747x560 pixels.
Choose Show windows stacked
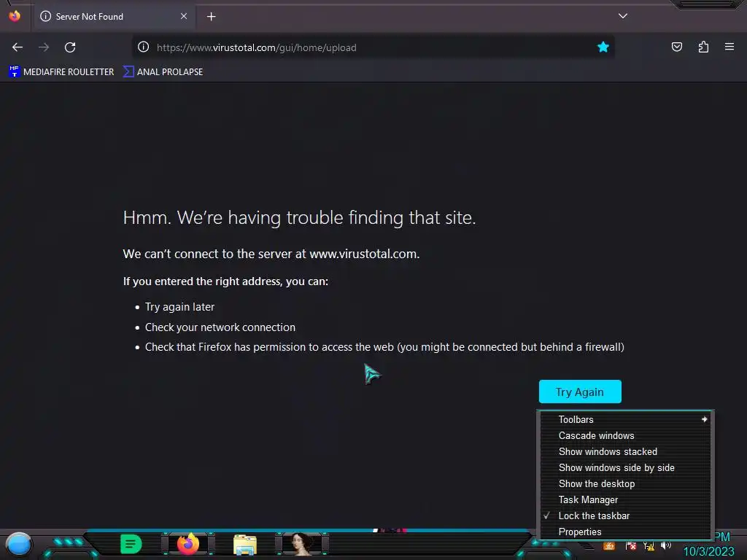click(x=625, y=451)
